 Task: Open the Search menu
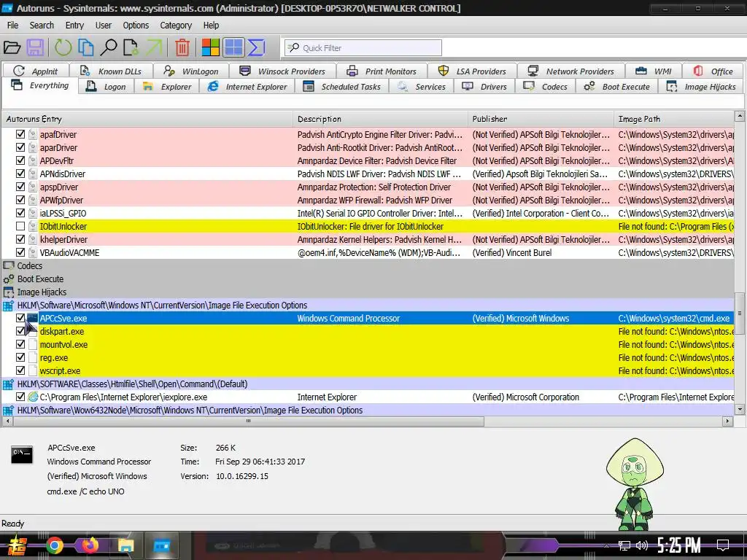point(42,26)
